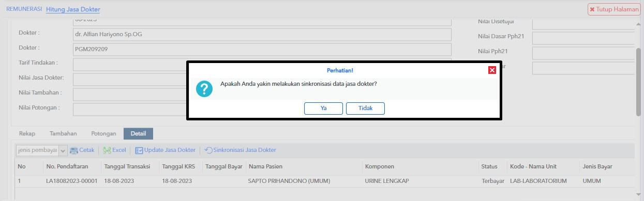Close the Perhatian dialog with red X

[x=492, y=70]
